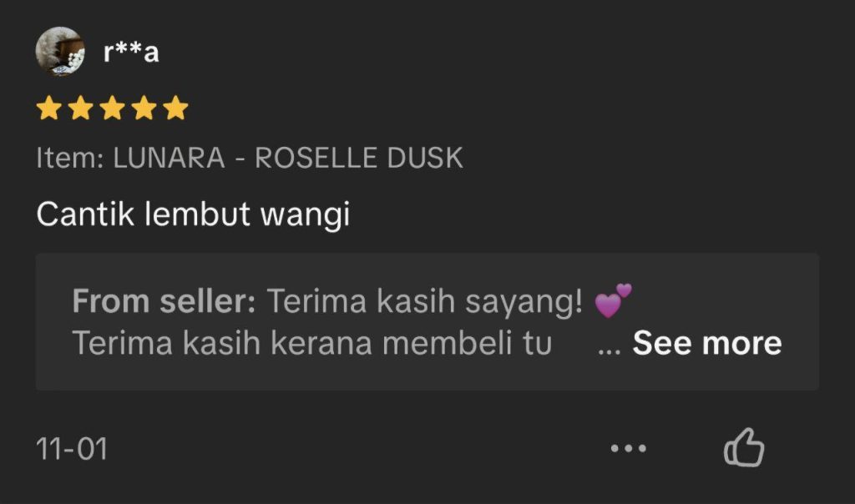Expand seller reply with See more
Screen dimensions: 855x504
tap(707, 343)
